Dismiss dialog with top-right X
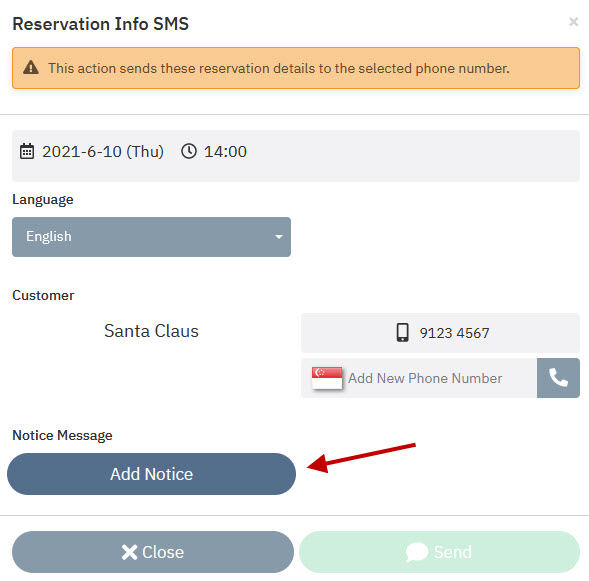 573,22
